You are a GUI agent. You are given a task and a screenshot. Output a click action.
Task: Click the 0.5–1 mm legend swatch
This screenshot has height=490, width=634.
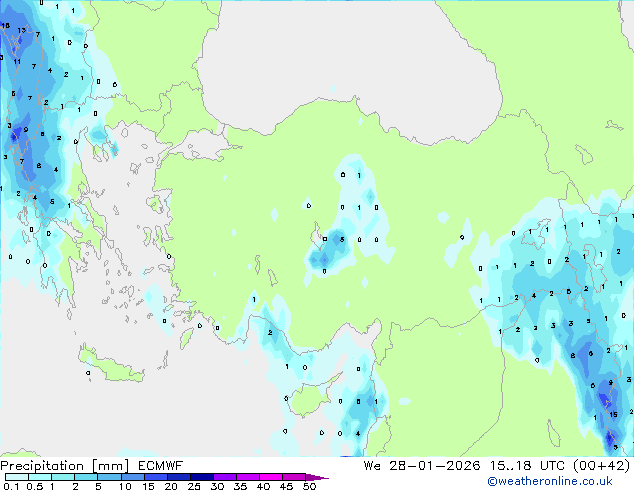pos(40,477)
